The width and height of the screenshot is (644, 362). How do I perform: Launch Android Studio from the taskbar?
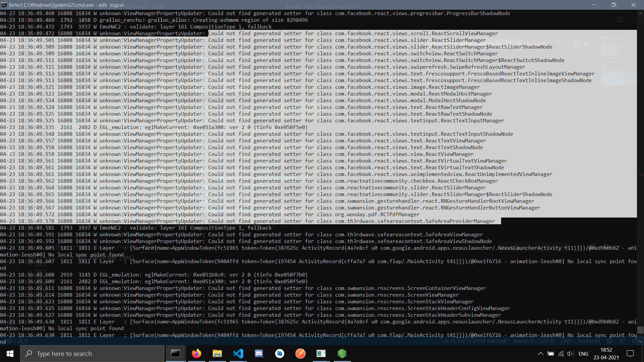[x=280, y=354]
